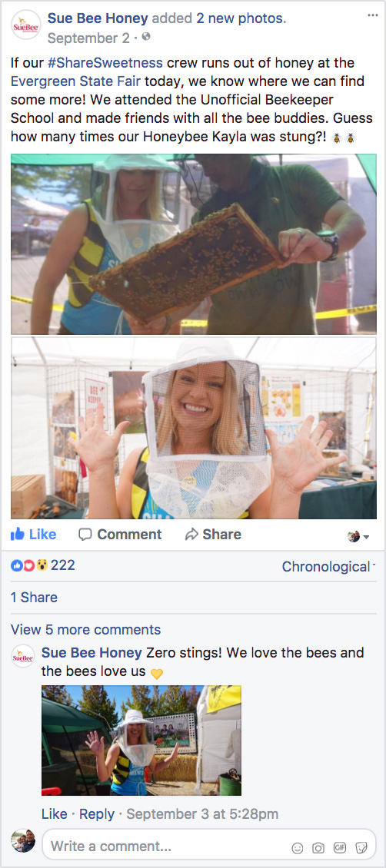Expand the post-as profile selector arrow
This screenshot has height=868, width=386.
[x=359, y=536]
